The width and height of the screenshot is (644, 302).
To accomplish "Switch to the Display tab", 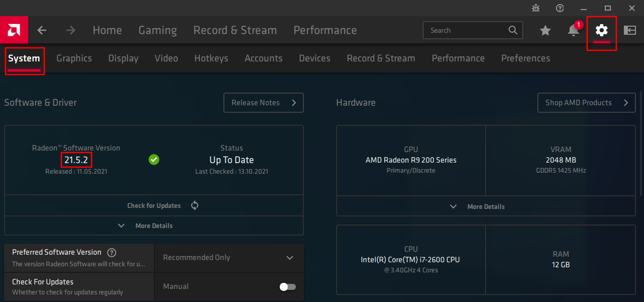I will [x=123, y=58].
